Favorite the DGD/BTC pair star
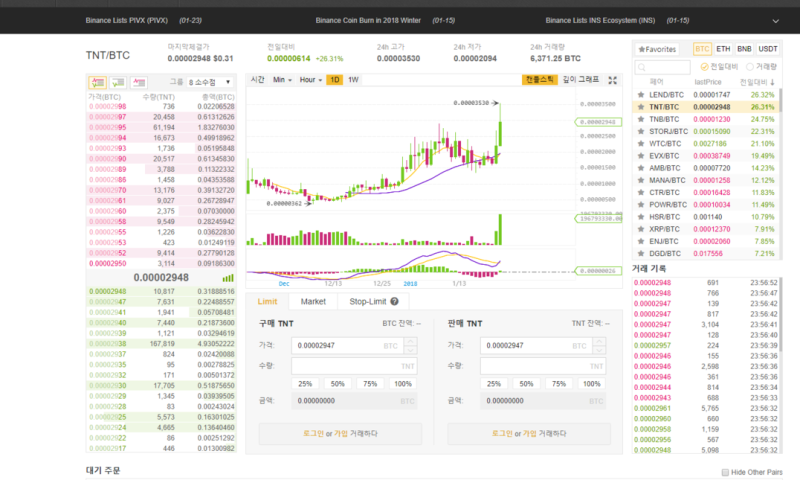 point(641,254)
